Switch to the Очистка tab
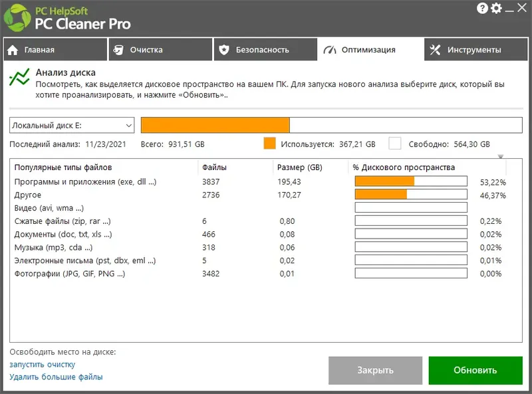The width and height of the screenshot is (532, 394). point(160,50)
